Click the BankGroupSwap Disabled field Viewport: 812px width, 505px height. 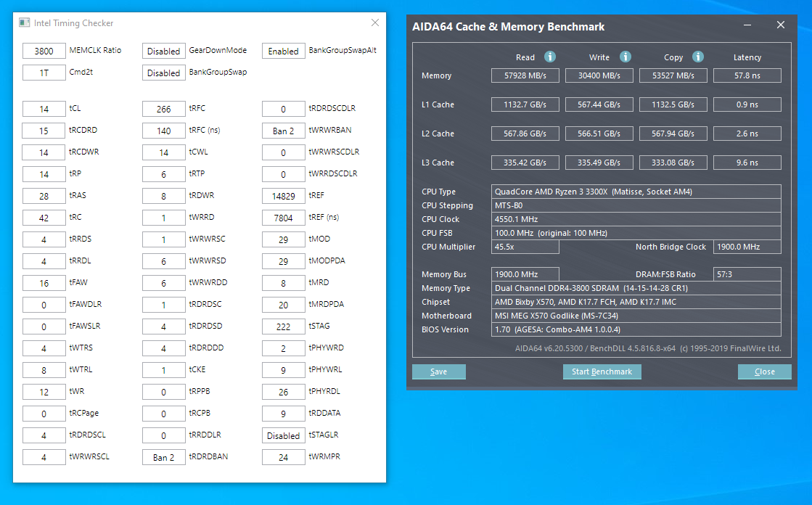point(164,73)
